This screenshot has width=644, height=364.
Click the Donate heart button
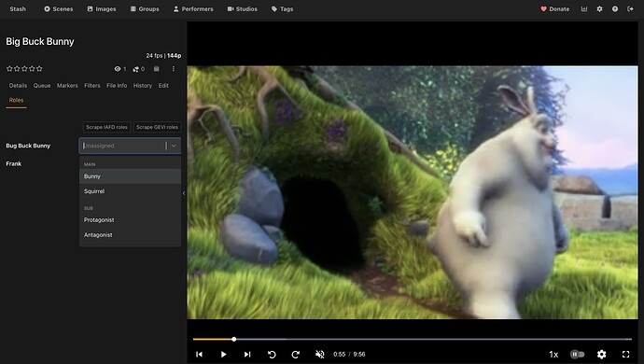[555, 9]
